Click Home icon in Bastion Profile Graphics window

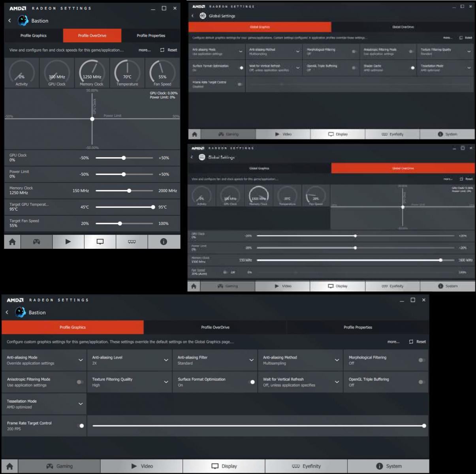10,466
